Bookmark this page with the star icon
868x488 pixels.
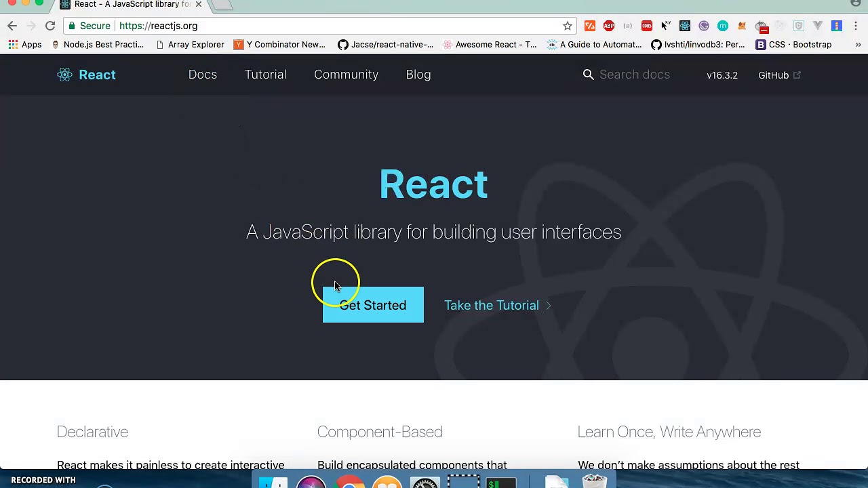pyautogui.click(x=568, y=26)
